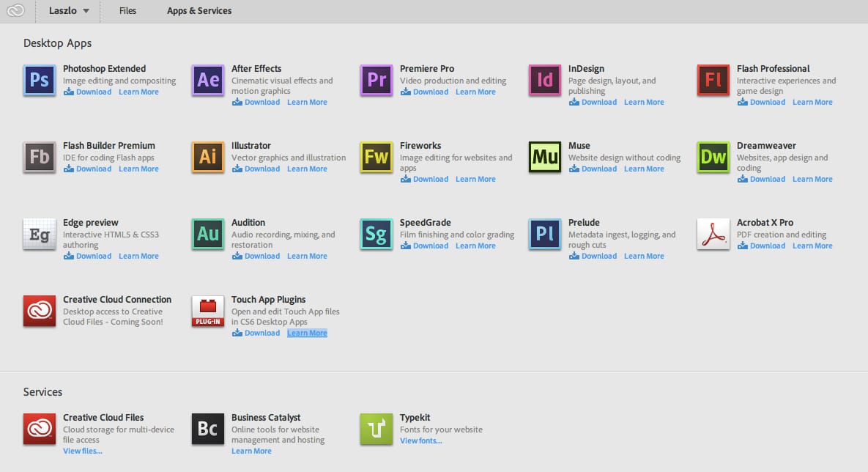Open Learn More for Acrobat X Pro

(812, 246)
